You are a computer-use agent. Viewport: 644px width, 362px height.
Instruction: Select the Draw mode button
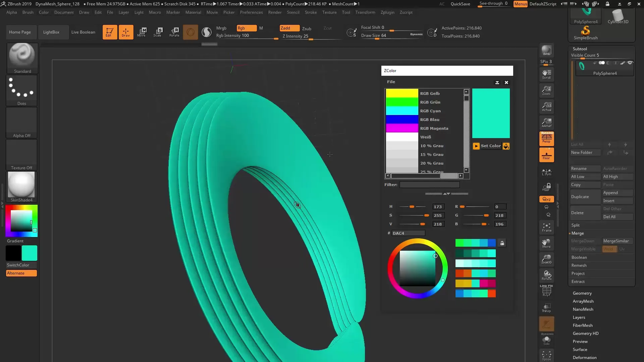pos(126,32)
